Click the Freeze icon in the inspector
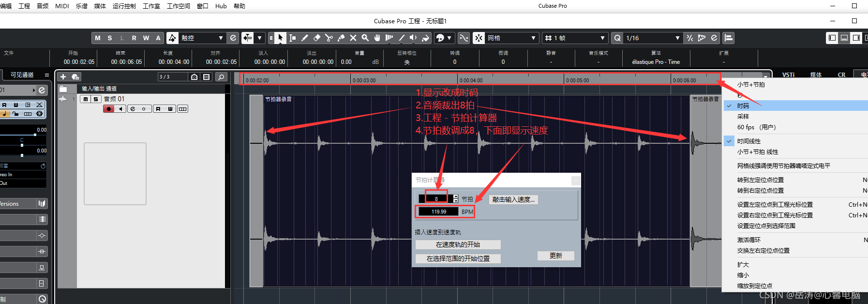This screenshot has width=868, height=304. click(x=39, y=114)
